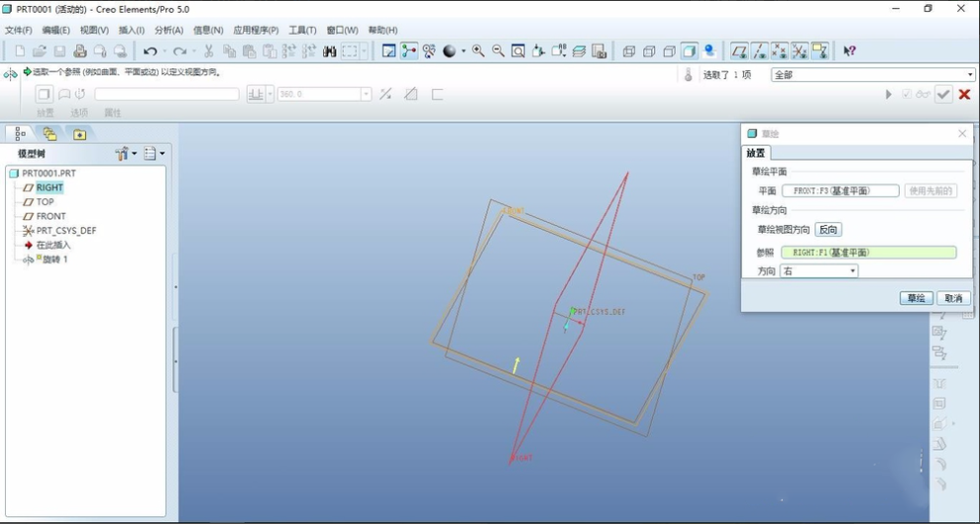Click the Undo arrow icon

click(x=150, y=52)
